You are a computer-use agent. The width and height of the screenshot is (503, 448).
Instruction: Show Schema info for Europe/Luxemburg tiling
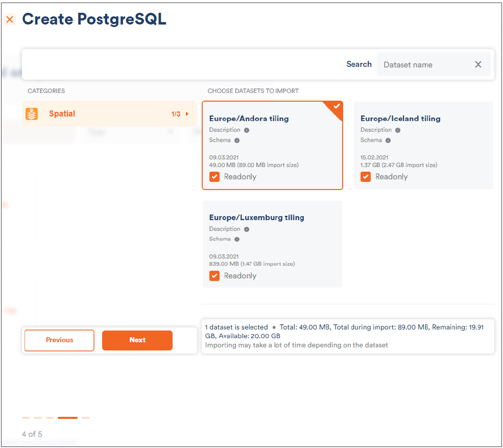click(237, 239)
